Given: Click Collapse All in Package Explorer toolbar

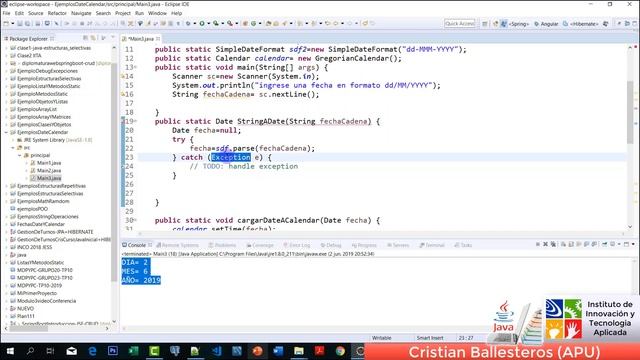Looking at the screenshot, I should 85,38.
